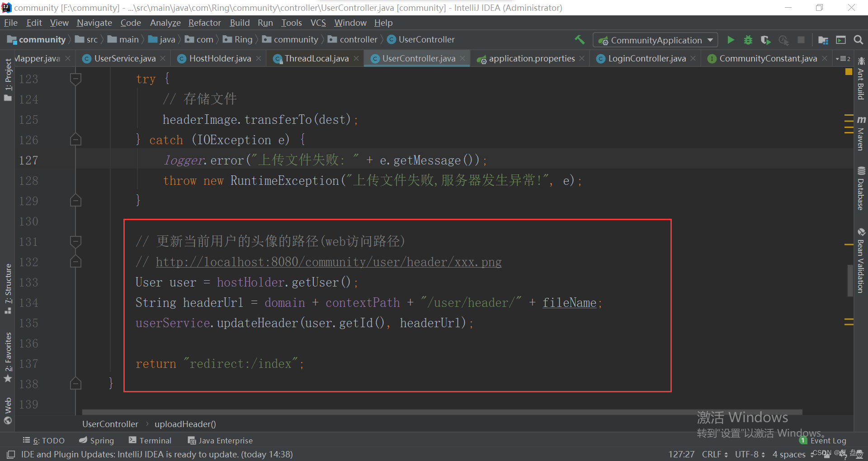Open the Refactor menu

pyautogui.click(x=205, y=23)
